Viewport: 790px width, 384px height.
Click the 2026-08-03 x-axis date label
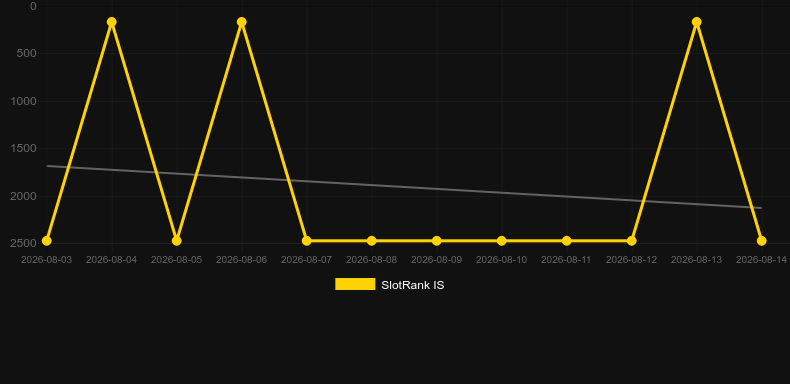click(x=46, y=260)
